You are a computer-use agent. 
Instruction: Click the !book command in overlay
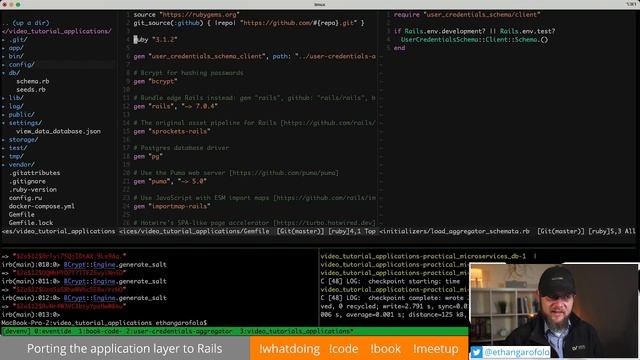[x=386, y=349]
